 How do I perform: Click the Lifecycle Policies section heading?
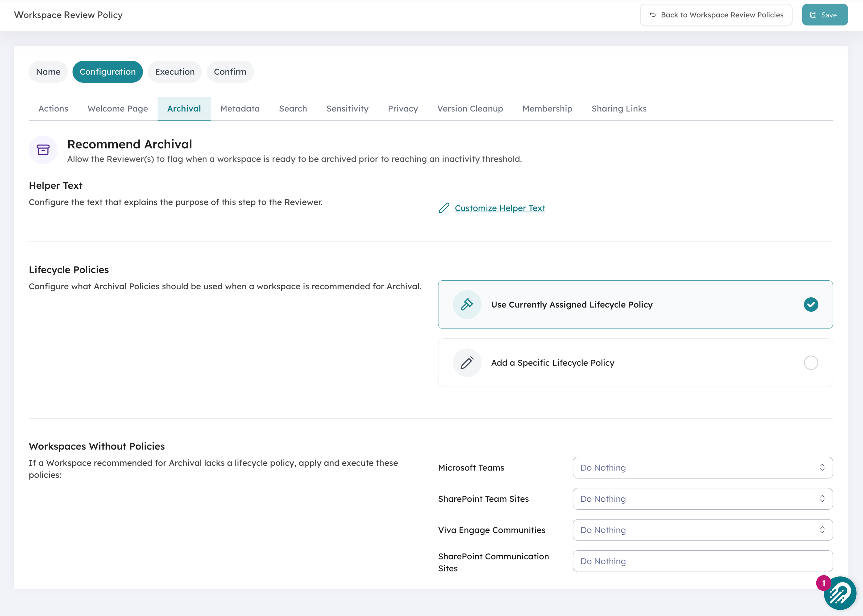pyautogui.click(x=69, y=270)
